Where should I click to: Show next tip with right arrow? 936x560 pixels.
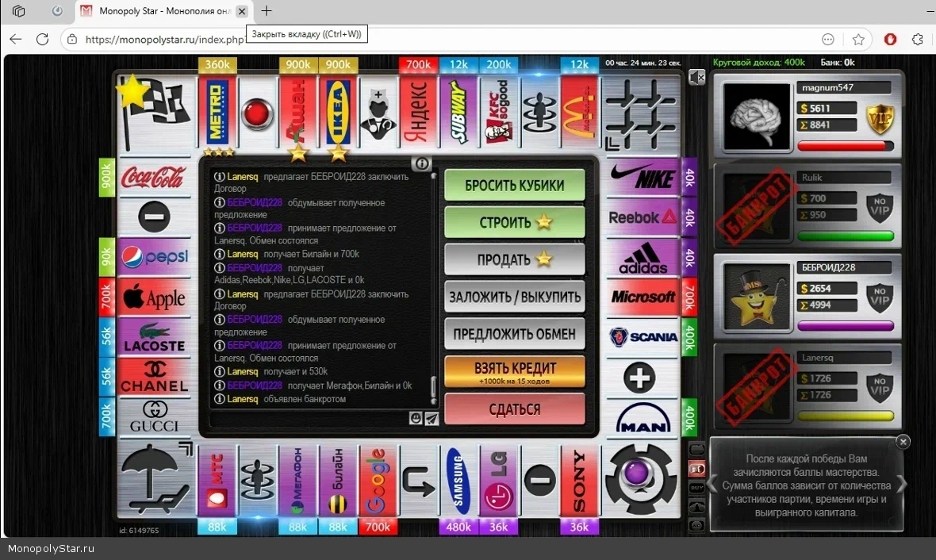pos(901,484)
